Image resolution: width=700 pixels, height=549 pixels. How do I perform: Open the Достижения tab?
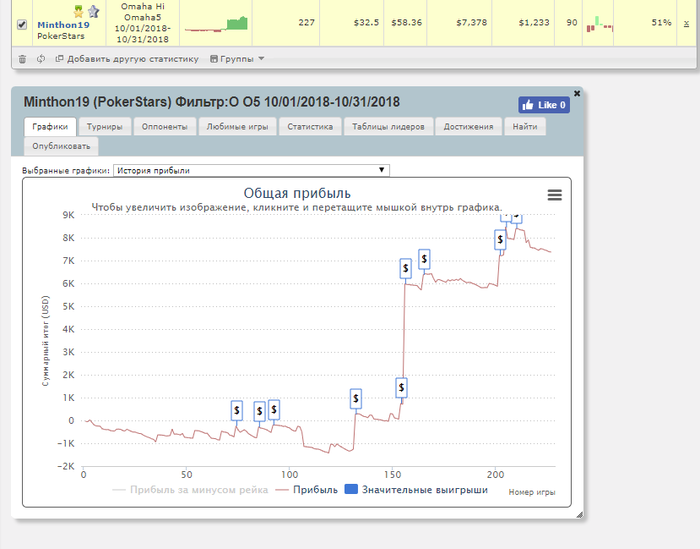coord(468,127)
